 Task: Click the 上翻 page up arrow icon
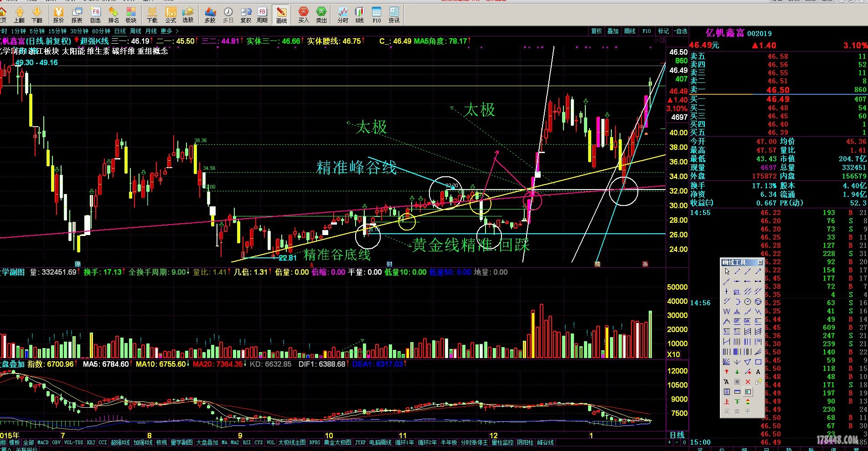19,15
